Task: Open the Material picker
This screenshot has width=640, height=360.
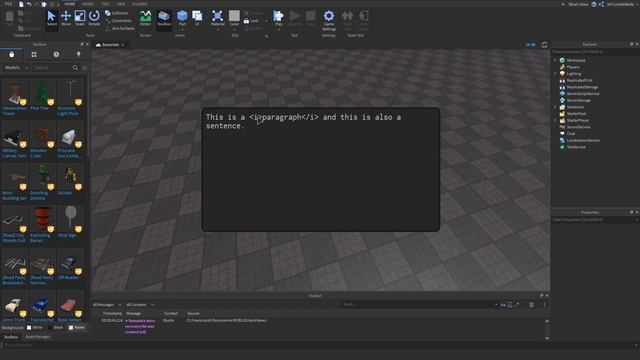Action: (x=218, y=19)
